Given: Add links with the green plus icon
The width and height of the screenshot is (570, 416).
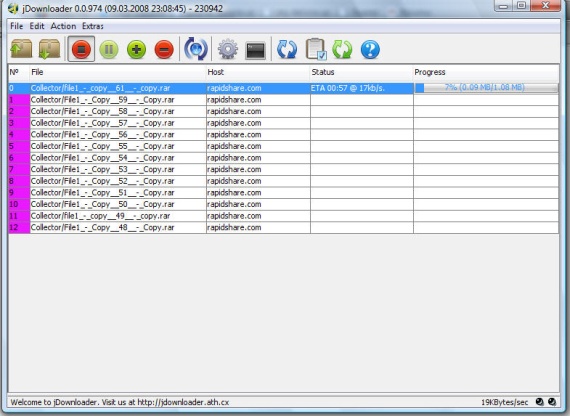Looking at the screenshot, I should pyautogui.click(x=137, y=49).
